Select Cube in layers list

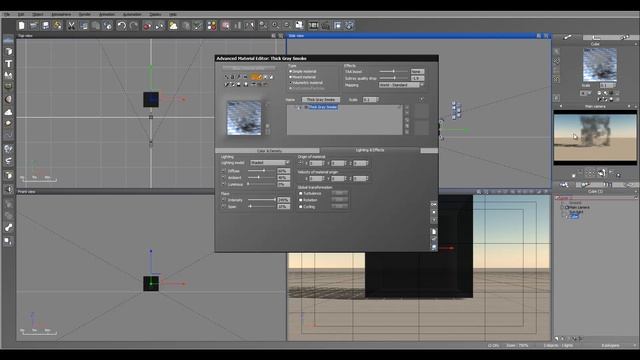[x=575, y=216]
